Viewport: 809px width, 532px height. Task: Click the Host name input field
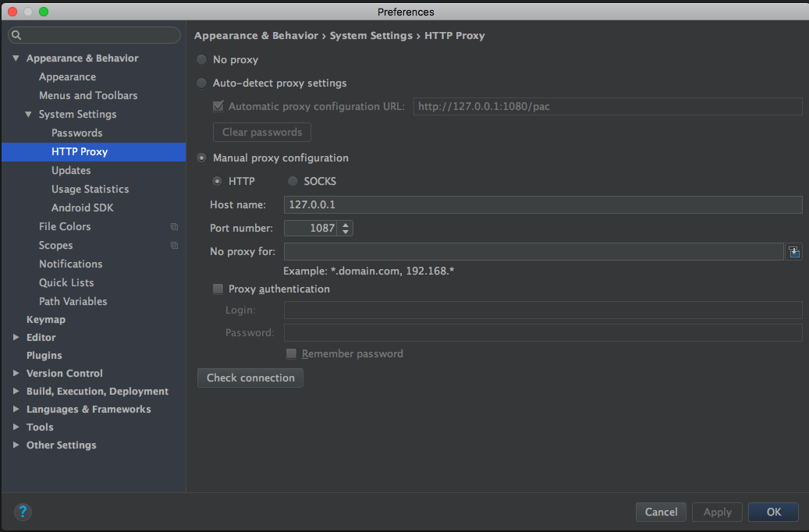[x=543, y=205]
